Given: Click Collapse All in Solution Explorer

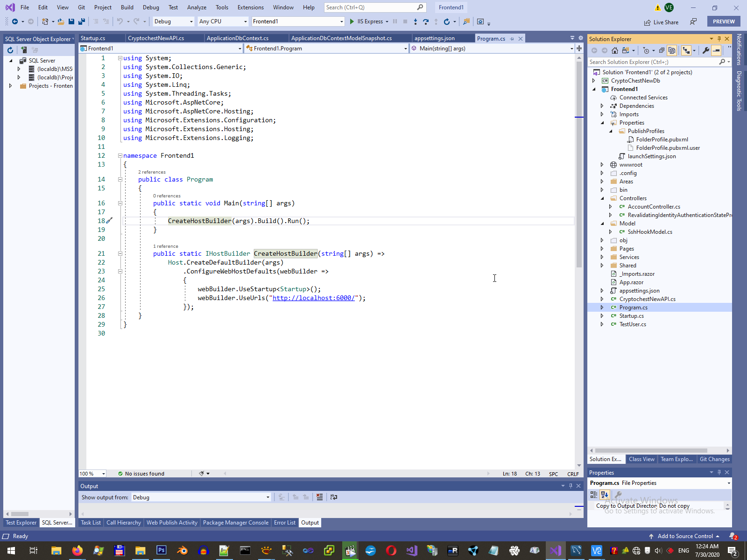Looking at the screenshot, I should pyautogui.click(x=662, y=50).
